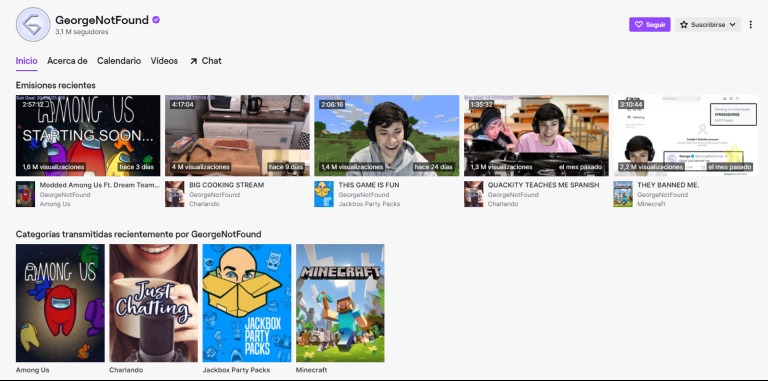Click the Charlando category under BIG COOKING STREAM
Screen dimensions: 768x381
tap(203, 204)
